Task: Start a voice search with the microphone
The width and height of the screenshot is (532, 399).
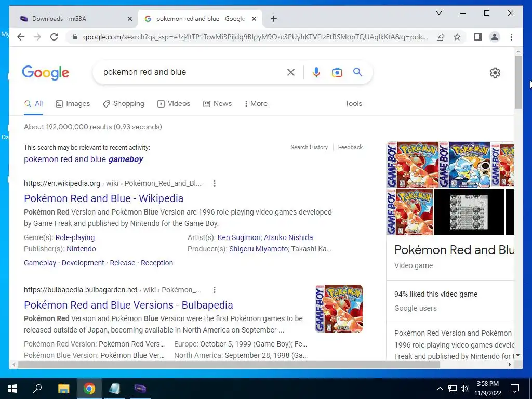Action: click(316, 72)
